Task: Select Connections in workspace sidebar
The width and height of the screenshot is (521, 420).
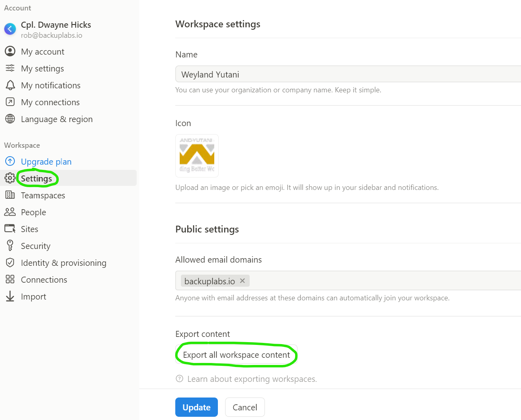Action: [44, 280]
